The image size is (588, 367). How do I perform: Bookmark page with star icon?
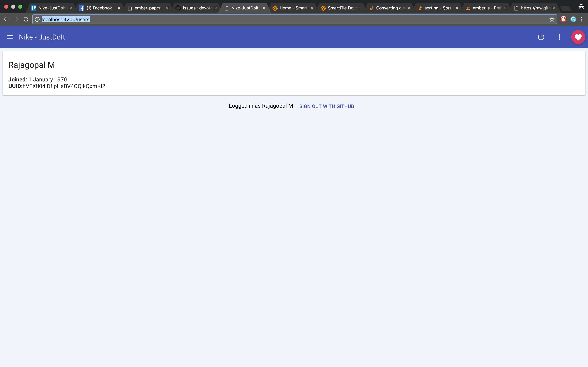(x=552, y=19)
